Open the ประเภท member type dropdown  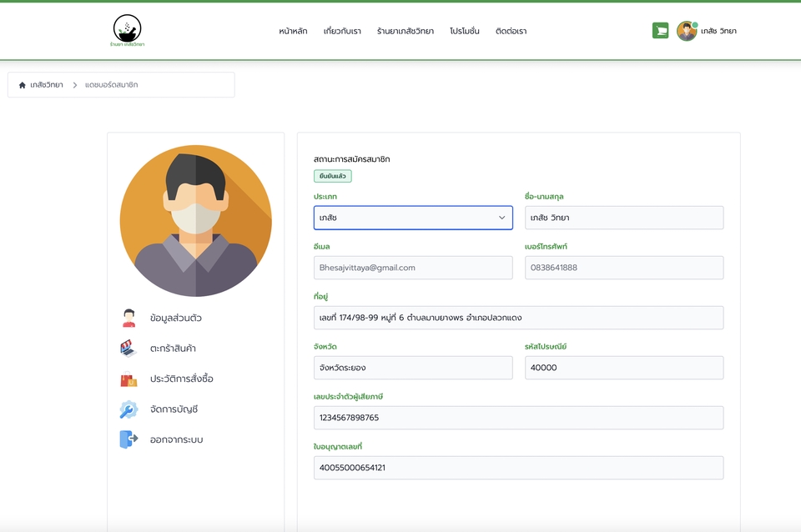413,218
